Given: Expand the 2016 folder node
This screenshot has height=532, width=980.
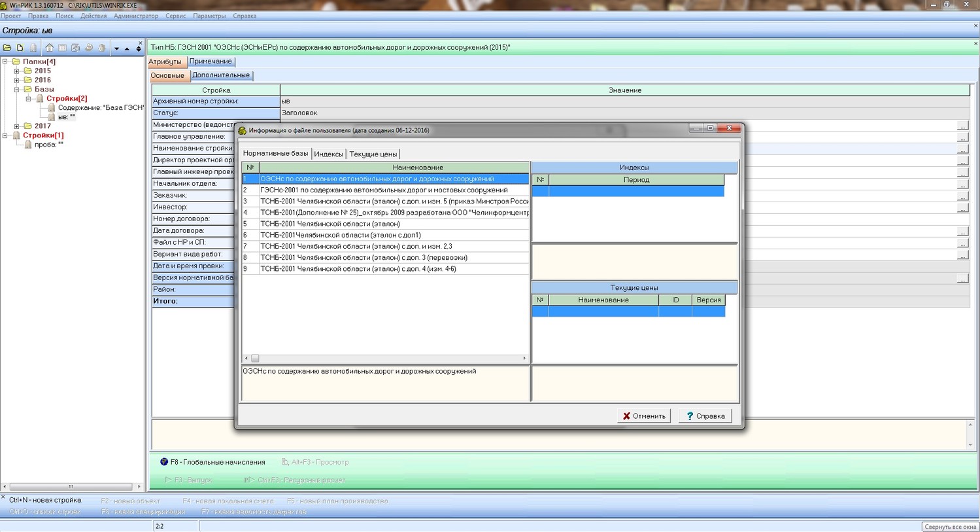Looking at the screenshot, I should tap(17, 80).
